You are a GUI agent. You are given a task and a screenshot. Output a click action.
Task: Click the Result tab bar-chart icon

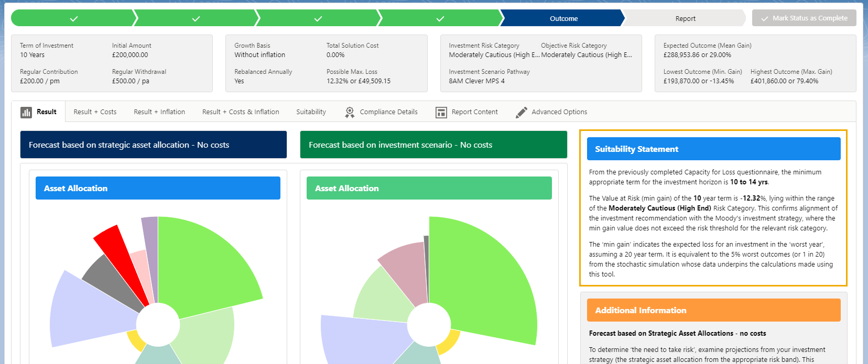click(26, 112)
